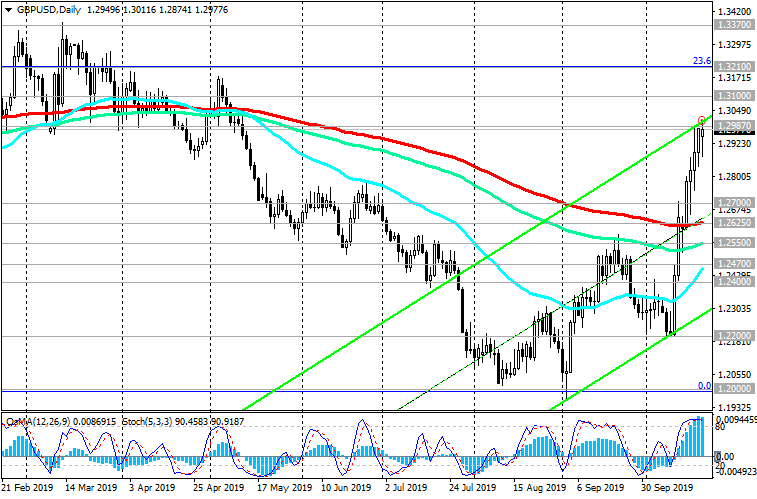This screenshot has width=757, height=499.
Task: Click the 1.30490 axis price
Action: 735,111
